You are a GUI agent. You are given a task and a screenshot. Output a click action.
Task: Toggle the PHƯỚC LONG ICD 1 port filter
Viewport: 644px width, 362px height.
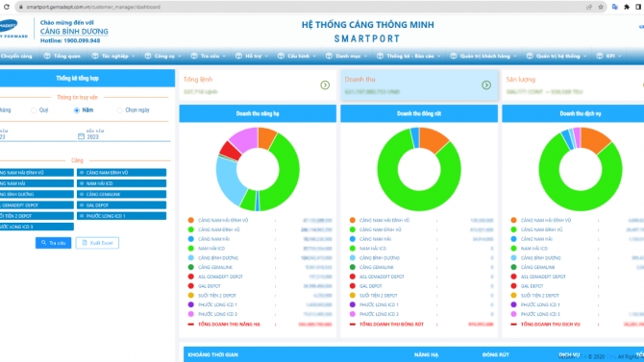[x=121, y=216]
